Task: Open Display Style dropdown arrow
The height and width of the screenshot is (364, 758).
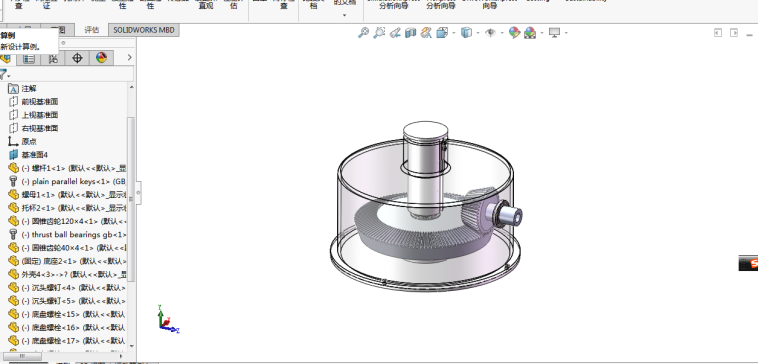Action: (x=478, y=33)
